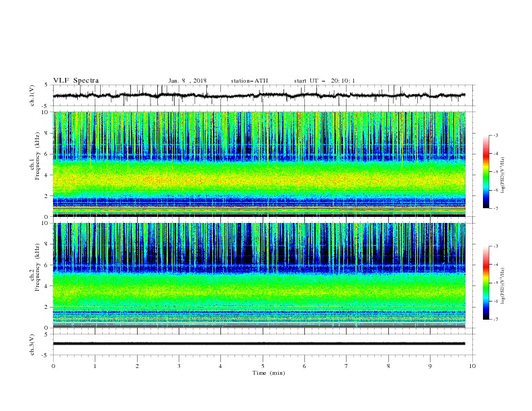
Task: Click the "8" tick on the time axis
Action: 388,366
